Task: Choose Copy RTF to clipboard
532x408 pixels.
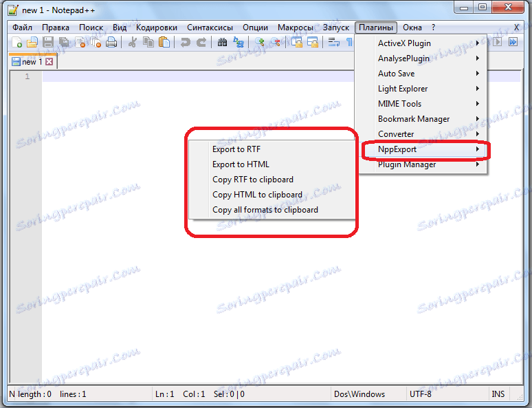Action: coord(271,180)
